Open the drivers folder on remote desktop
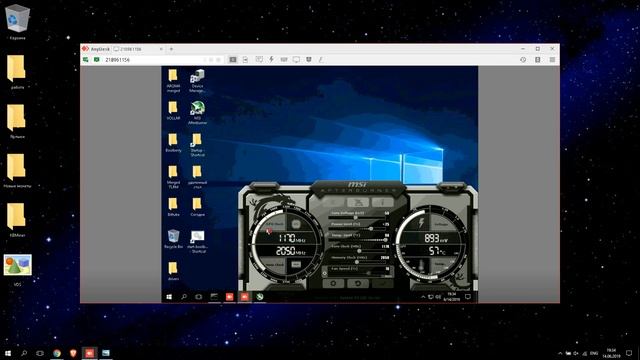The image size is (640, 360). coord(173,271)
